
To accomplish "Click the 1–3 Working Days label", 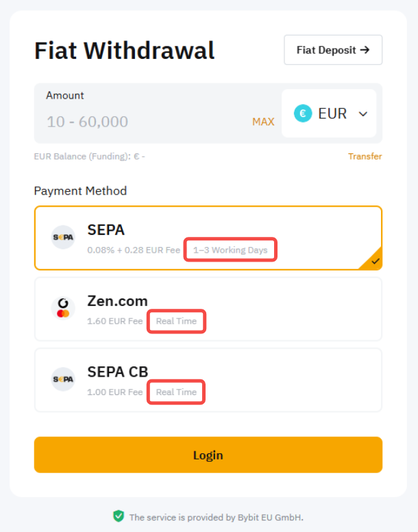I will pos(230,250).
